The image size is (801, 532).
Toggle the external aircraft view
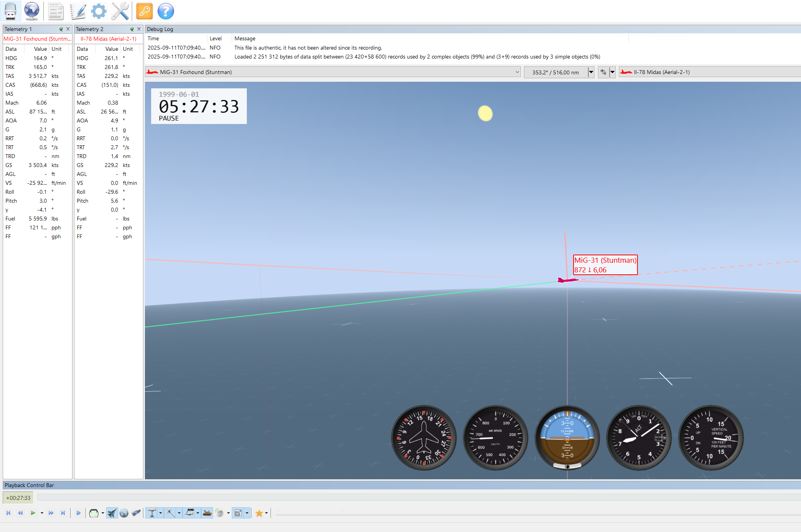112,513
